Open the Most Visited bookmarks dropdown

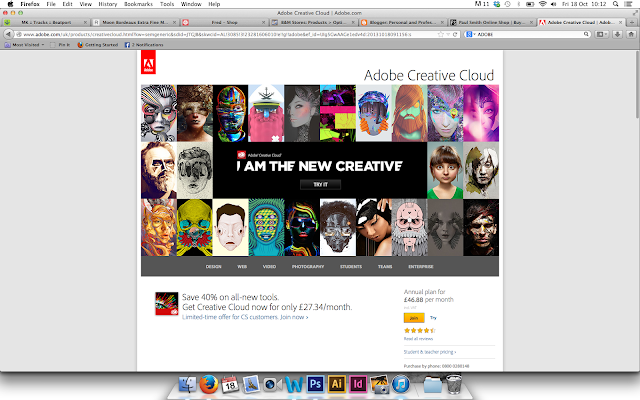coord(24,44)
